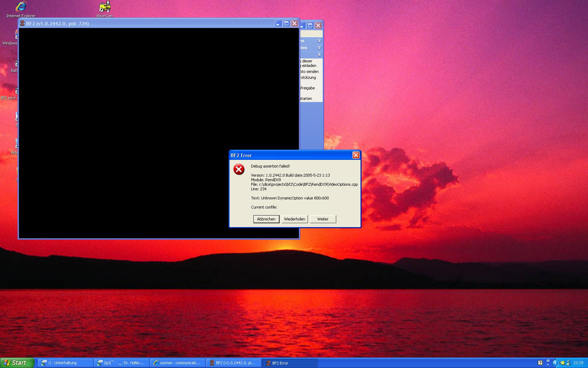Expand the first collapsed messenger panel section
Viewport: 588px width, 368px height.
319,41
